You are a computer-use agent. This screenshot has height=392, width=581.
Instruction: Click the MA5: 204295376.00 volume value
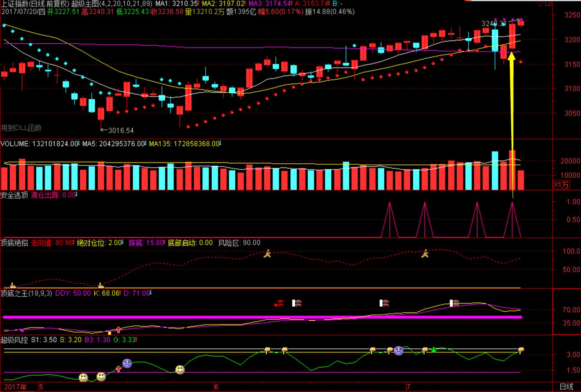coord(114,144)
